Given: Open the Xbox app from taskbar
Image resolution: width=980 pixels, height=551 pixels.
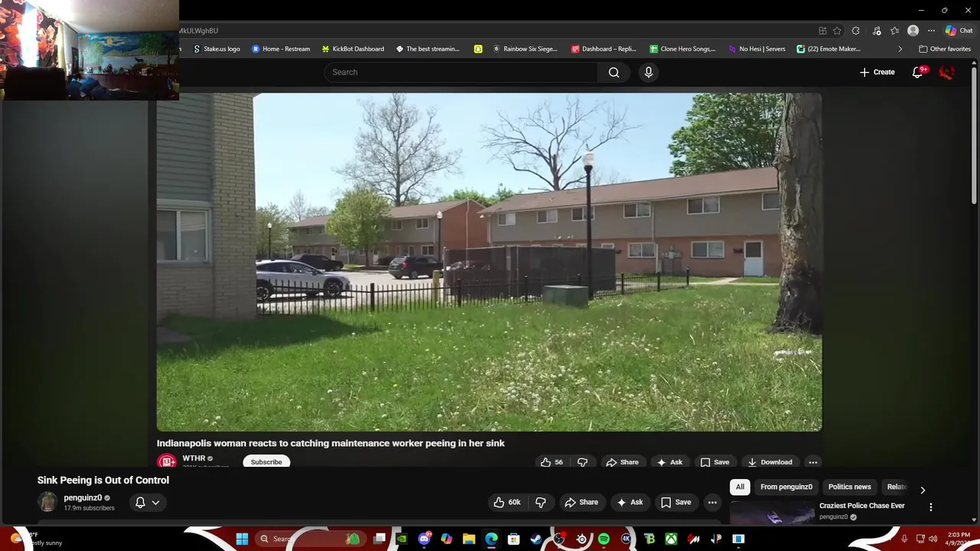Looking at the screenshot, I should [671, 539].
